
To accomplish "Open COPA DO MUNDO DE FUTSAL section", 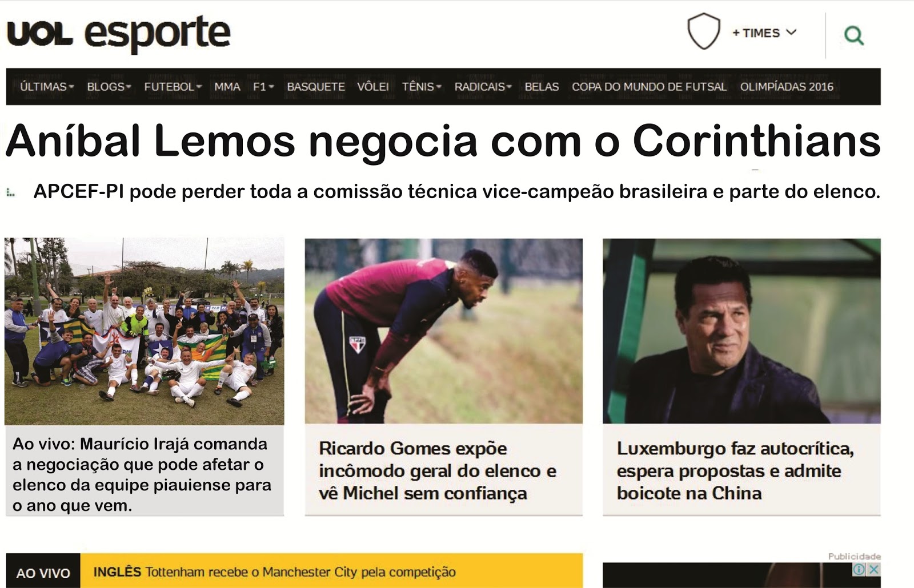I will (649, 87).
